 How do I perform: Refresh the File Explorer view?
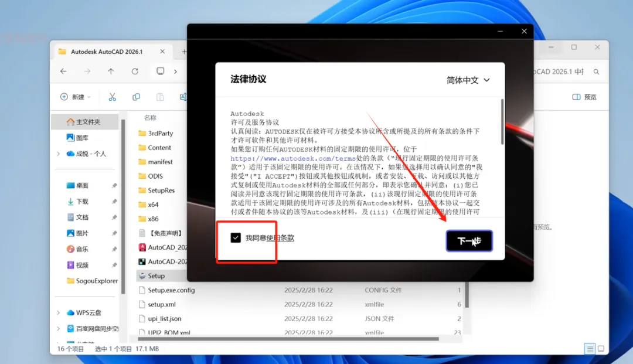pos(135,72)
